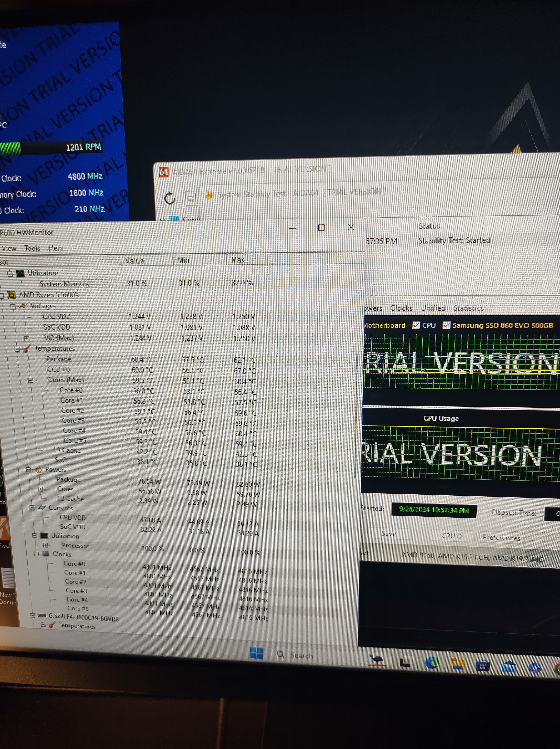Image resolution: width=560 pixels, height=749 pixels.
Task: Open Preferences in the Stability Test window
Action: click(x=501, y=537)
